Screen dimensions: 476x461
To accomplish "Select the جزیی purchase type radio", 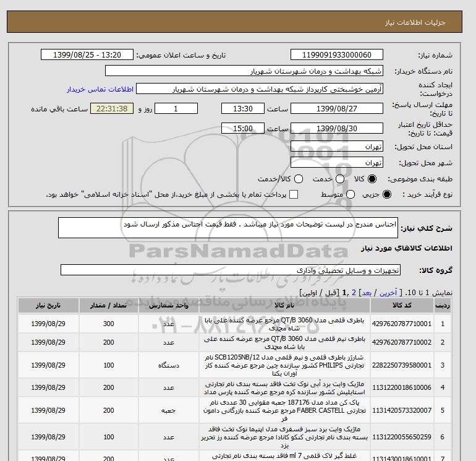I will click(387, 194).
